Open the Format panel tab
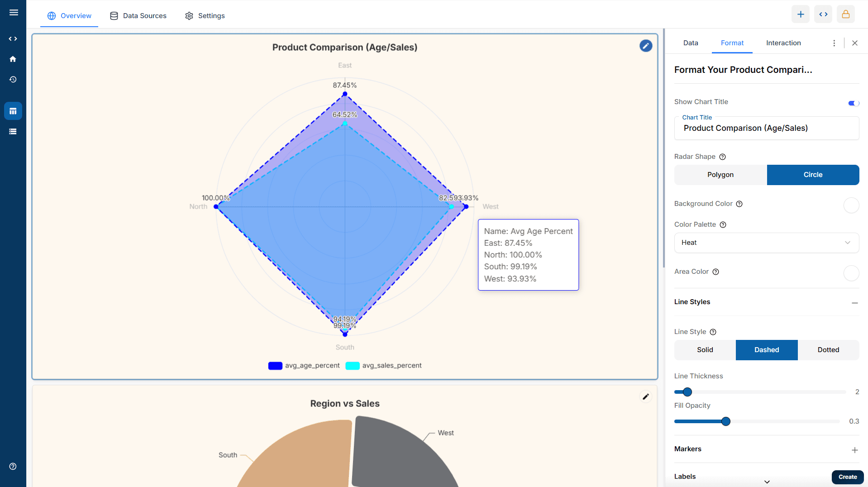 click(x=732, y=43)
